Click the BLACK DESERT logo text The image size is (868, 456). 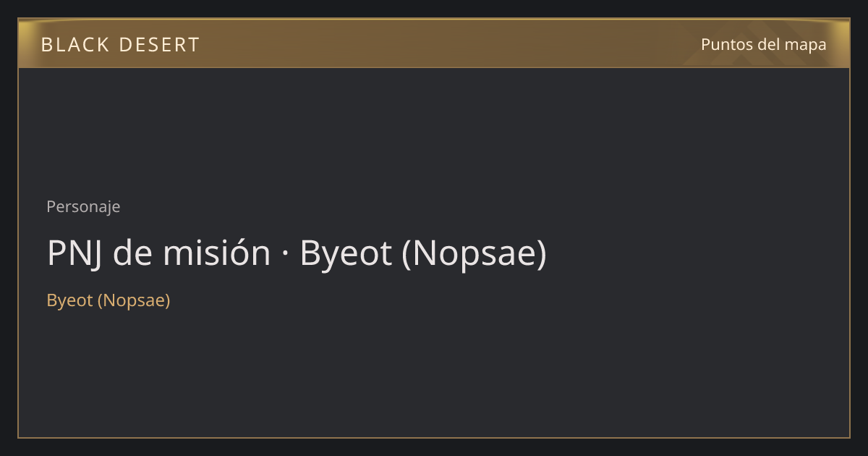pyautogui.click(x=120, y=45)
